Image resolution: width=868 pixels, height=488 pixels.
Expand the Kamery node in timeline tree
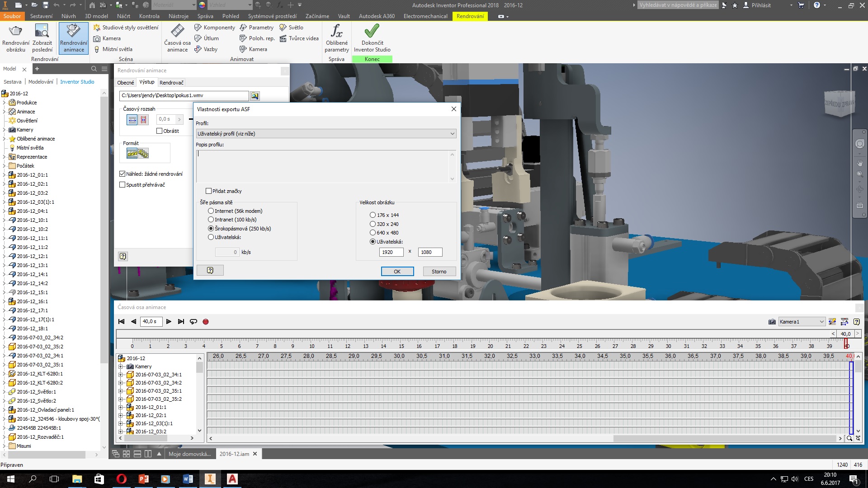click(x=121, y=366)
